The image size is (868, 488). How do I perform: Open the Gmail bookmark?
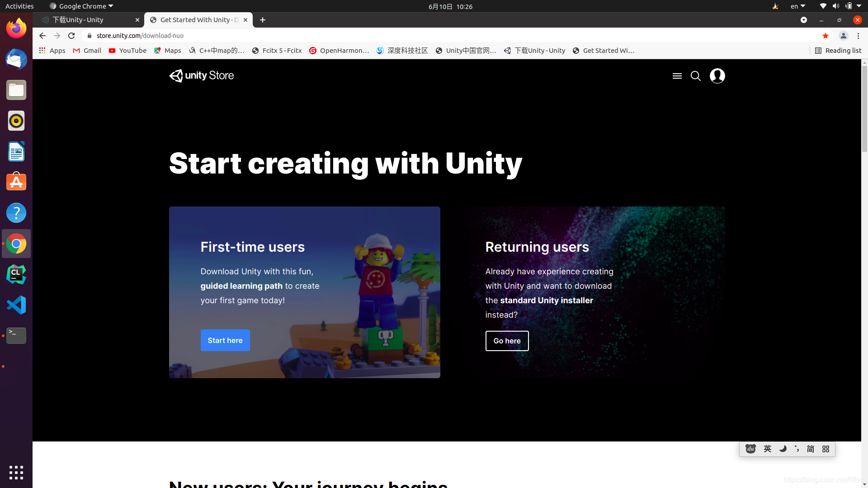[87, 51]
